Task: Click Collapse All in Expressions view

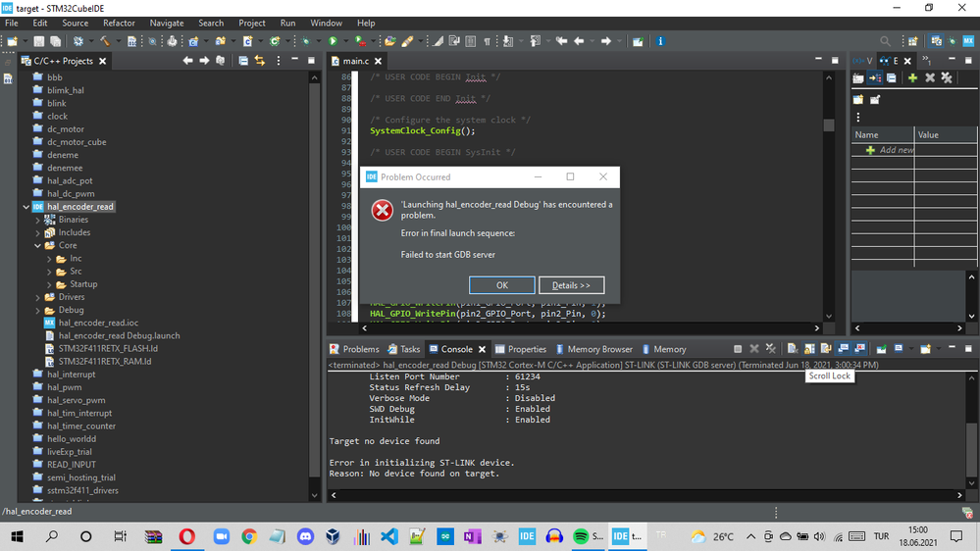Action: point(892,78)
